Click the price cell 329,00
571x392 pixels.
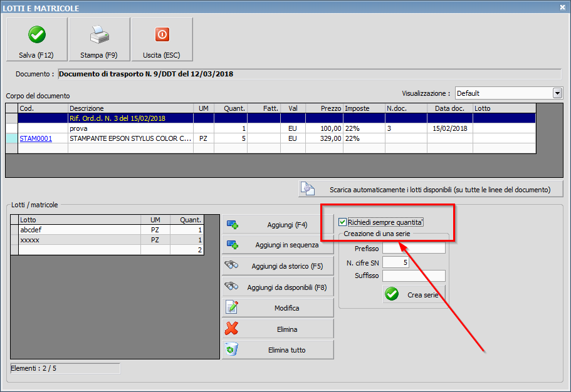324,138
